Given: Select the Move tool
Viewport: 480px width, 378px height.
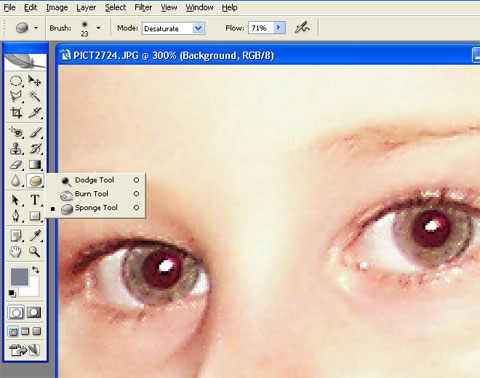Looking at the screenshot, I should pos(34,81).
